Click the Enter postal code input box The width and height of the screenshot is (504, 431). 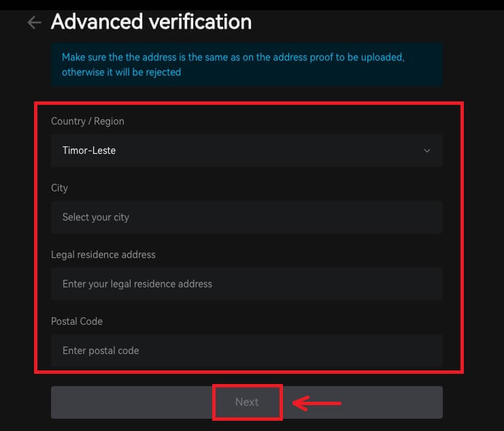point(246,351)
